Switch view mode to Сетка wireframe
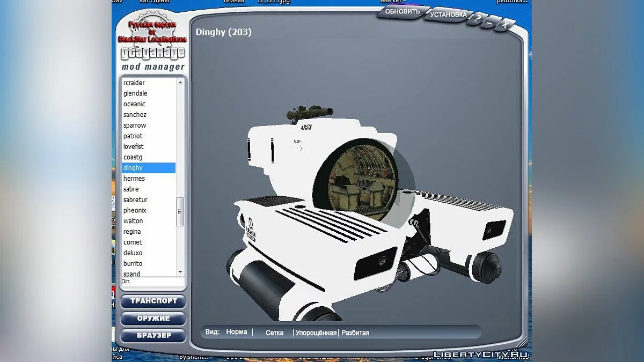Screen dimensions: 644x362 (x=274, y=333)
